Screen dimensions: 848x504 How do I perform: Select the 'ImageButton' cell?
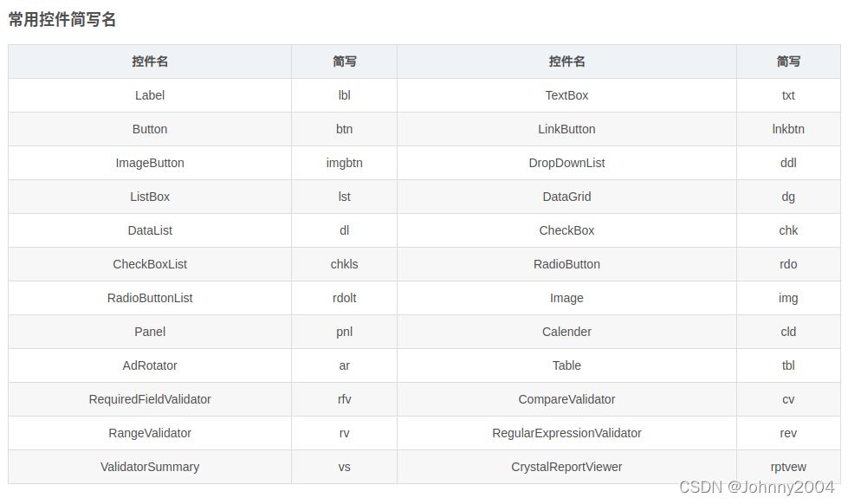pos(150,163)
